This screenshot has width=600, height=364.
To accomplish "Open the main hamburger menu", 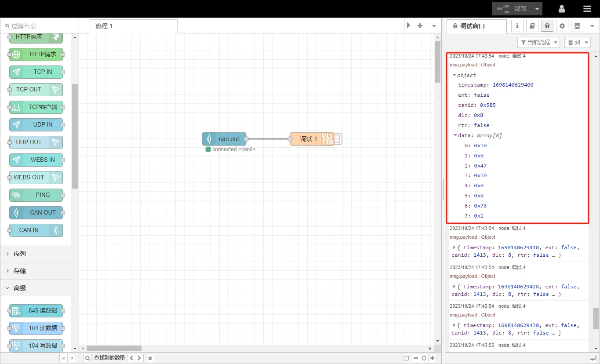I will coord(587,9).
